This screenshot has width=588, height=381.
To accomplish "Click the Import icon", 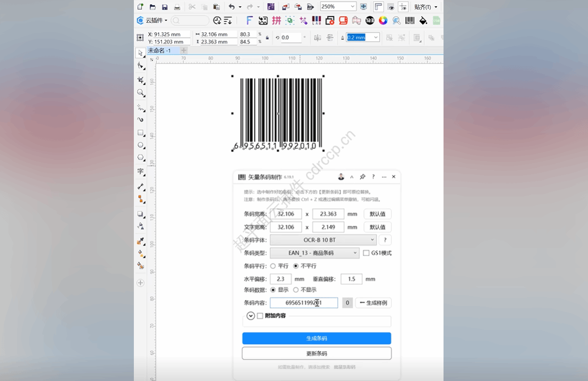I will (286, 7).
